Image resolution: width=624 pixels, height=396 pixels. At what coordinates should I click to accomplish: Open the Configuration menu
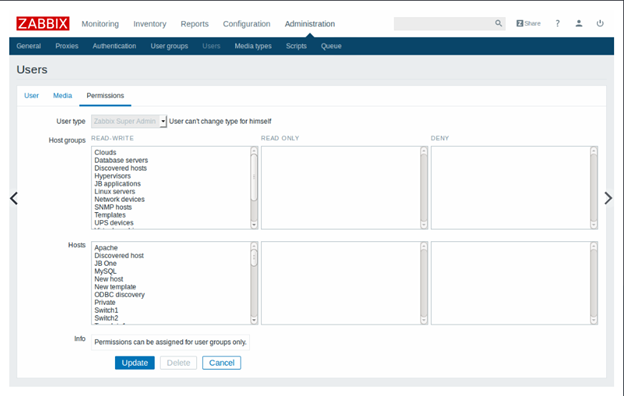pyautogui.click(x=246, y=24)
